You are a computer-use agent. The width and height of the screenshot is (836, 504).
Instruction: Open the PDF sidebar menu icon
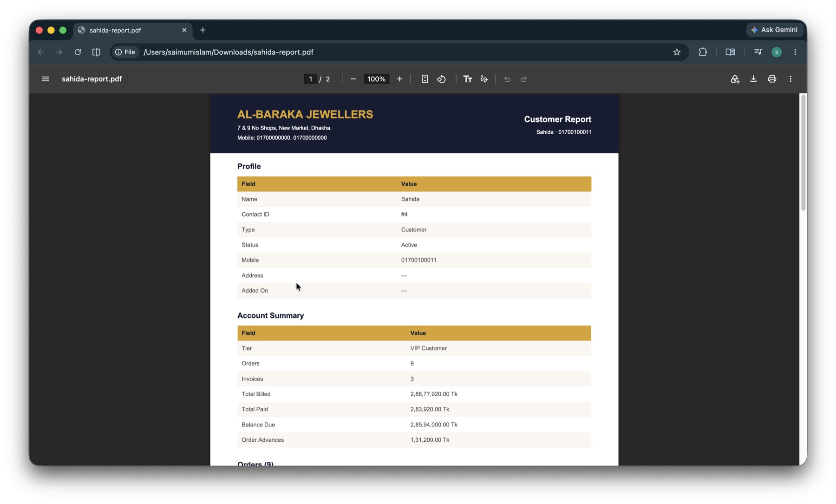coord(45,79)
